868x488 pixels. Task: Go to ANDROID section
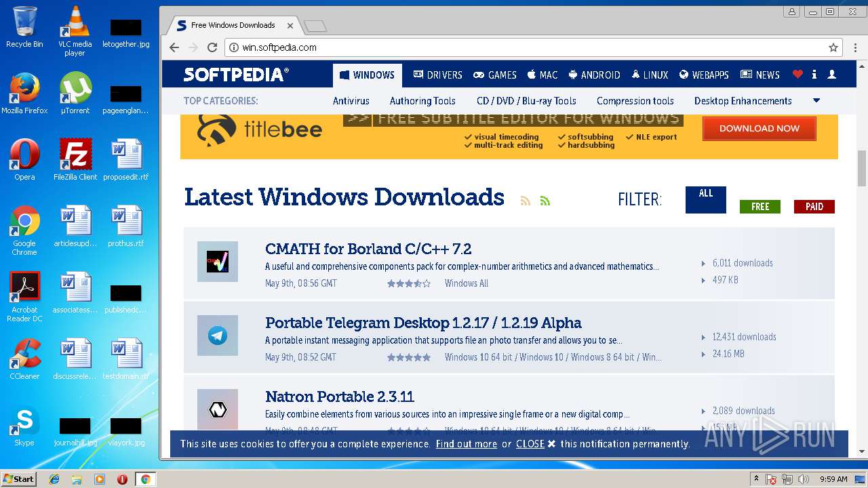click(595, 75)
